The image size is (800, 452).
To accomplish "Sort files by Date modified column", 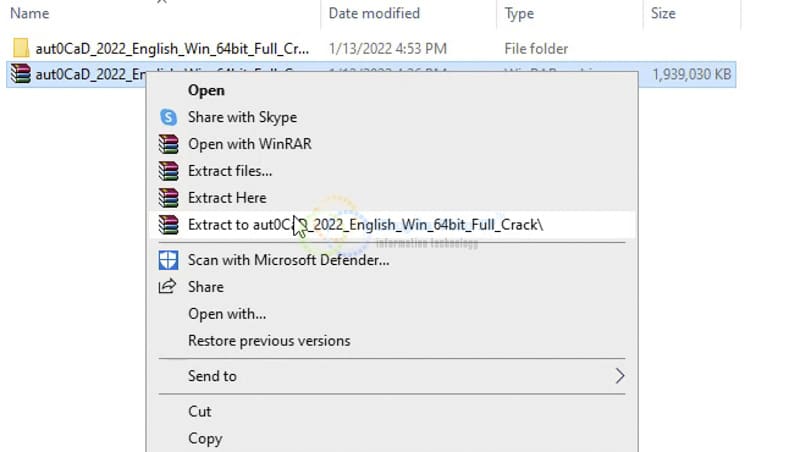I will pyautogui.click(x=374, y=13).
